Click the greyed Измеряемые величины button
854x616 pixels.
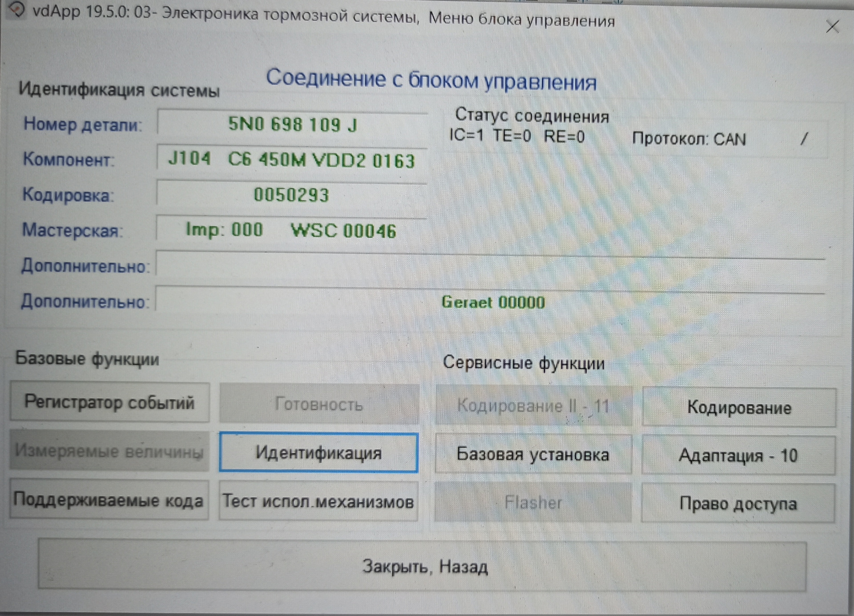(x=109, y=451)
